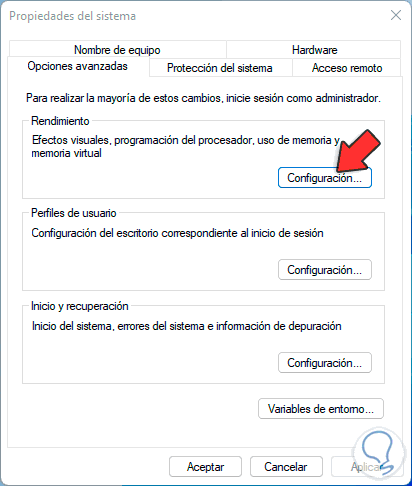
Task: Open Configuración under Rendimiento
Action: pos(325,178)
